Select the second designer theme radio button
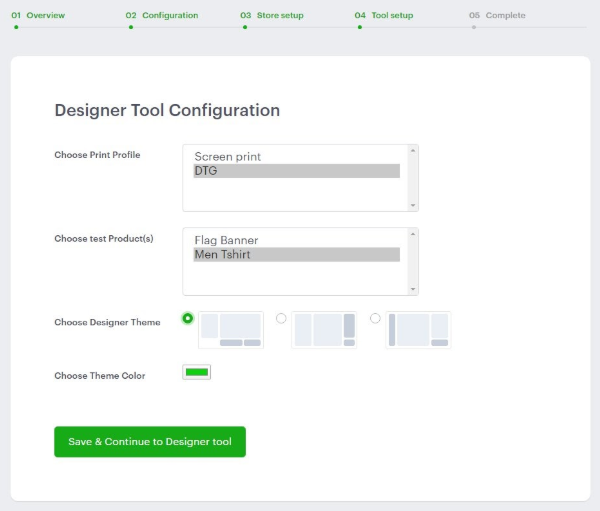Screen dimensions: 600x511 pos(281,318)
